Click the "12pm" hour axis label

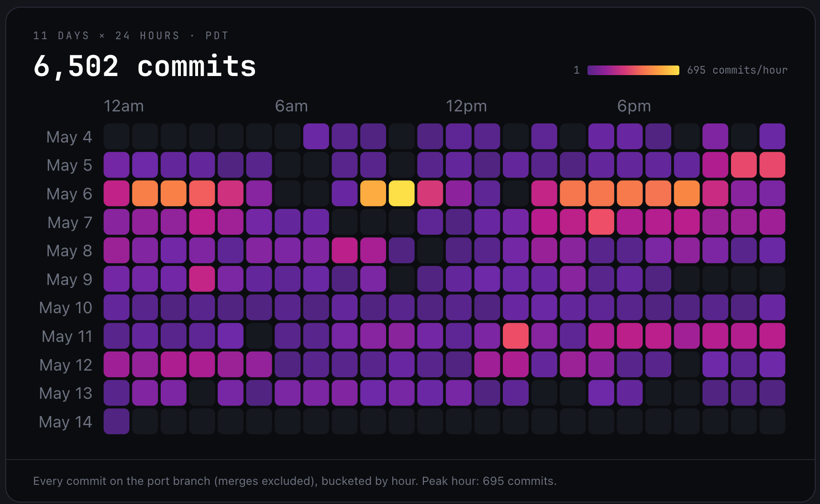pyautogui.click(x=466, y=106)
